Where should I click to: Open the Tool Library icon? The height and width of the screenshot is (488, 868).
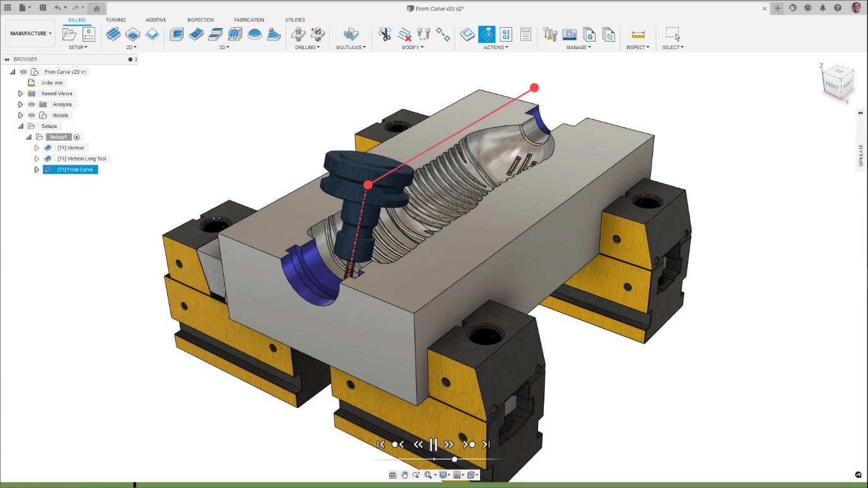point(550,34)
